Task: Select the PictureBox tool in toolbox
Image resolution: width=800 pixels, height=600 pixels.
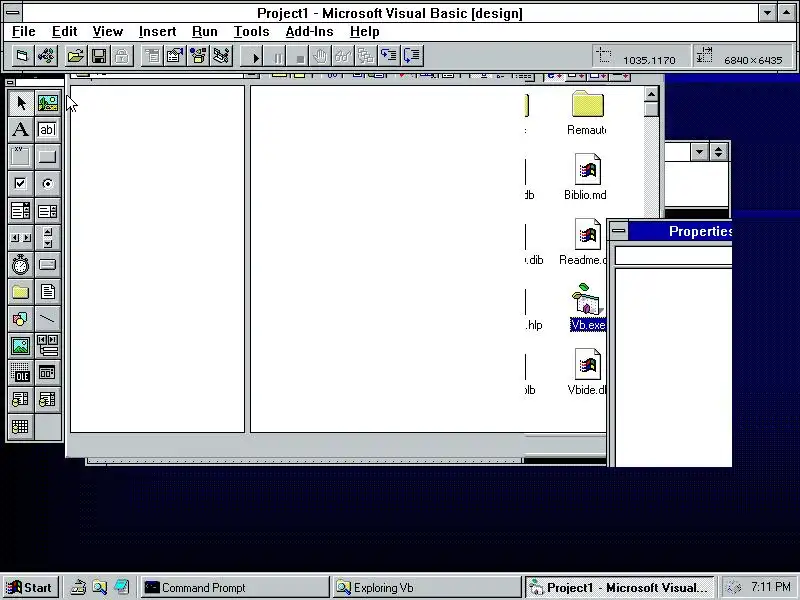Action: 48,103
